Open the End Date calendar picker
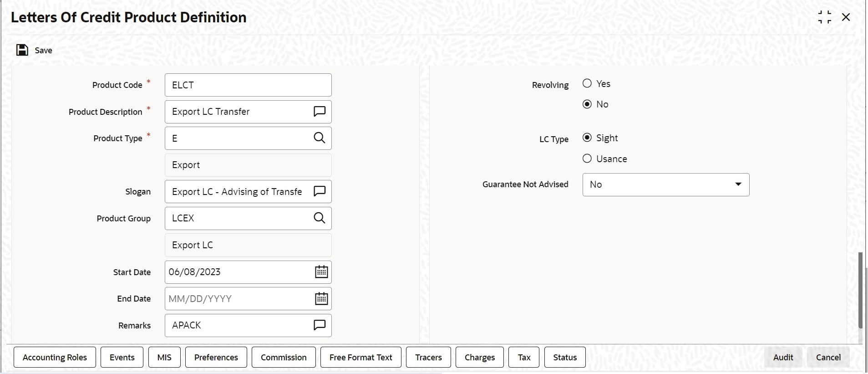Image resolution: width=868 pixels, height=374 pixels. click(x=321, y=298)
